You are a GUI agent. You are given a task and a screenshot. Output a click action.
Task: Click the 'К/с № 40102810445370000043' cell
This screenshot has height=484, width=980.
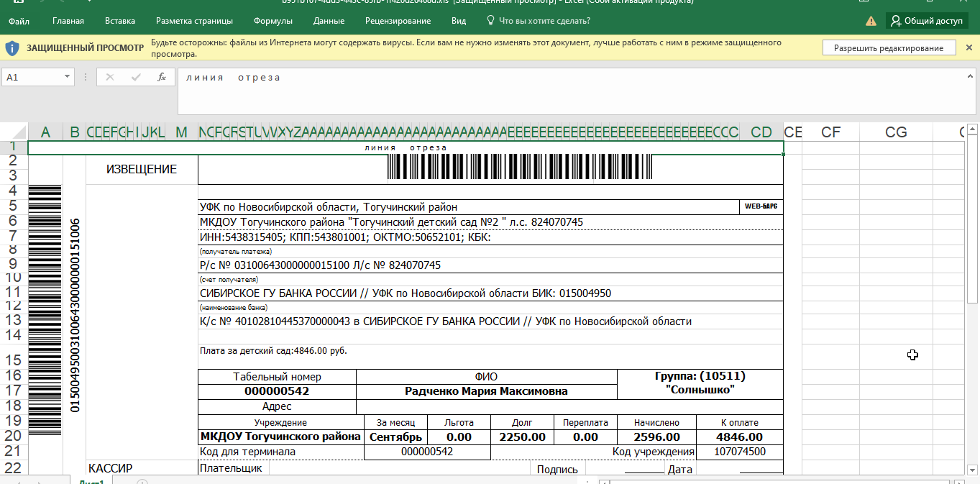490,321
